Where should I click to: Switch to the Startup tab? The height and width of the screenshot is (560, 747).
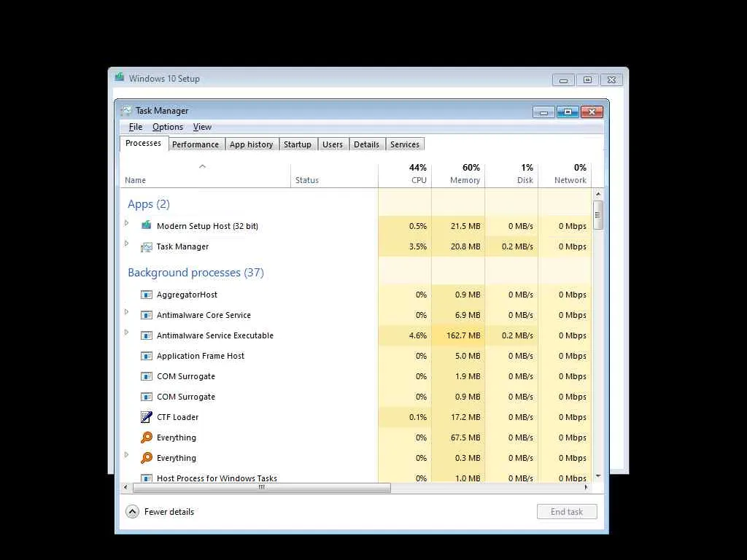pos(298,144)
